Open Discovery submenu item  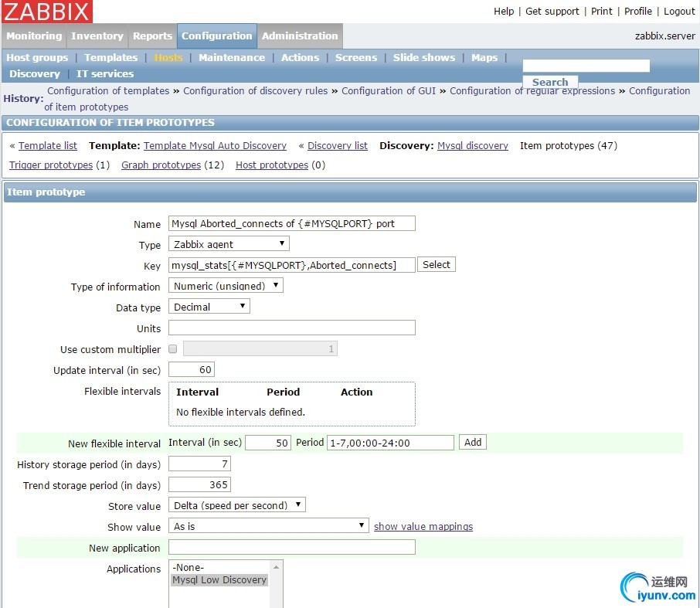(34, 73)
